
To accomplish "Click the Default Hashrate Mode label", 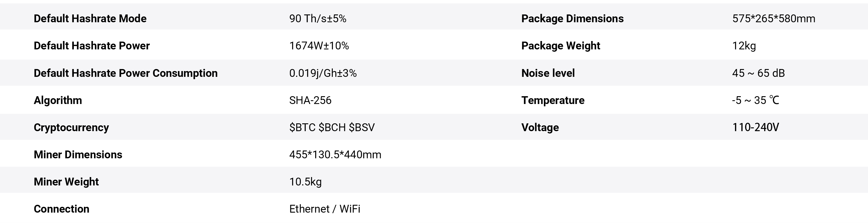I will click(90, 18).
